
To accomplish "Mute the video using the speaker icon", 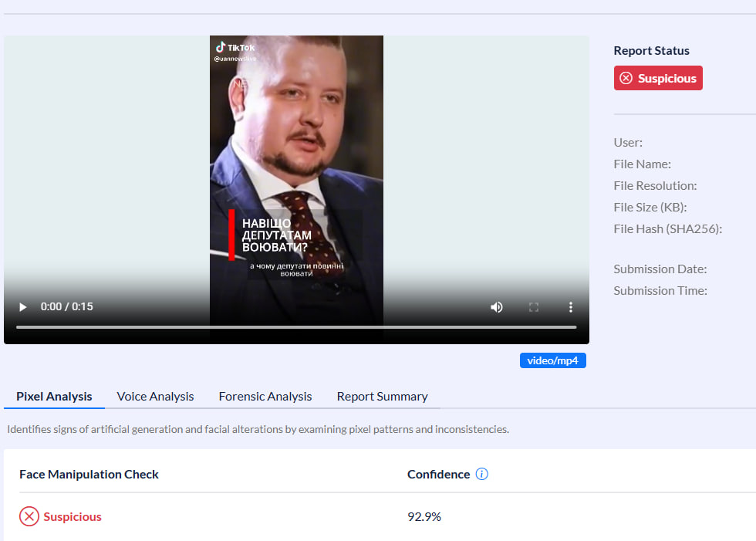I will (x=496, y=307).
